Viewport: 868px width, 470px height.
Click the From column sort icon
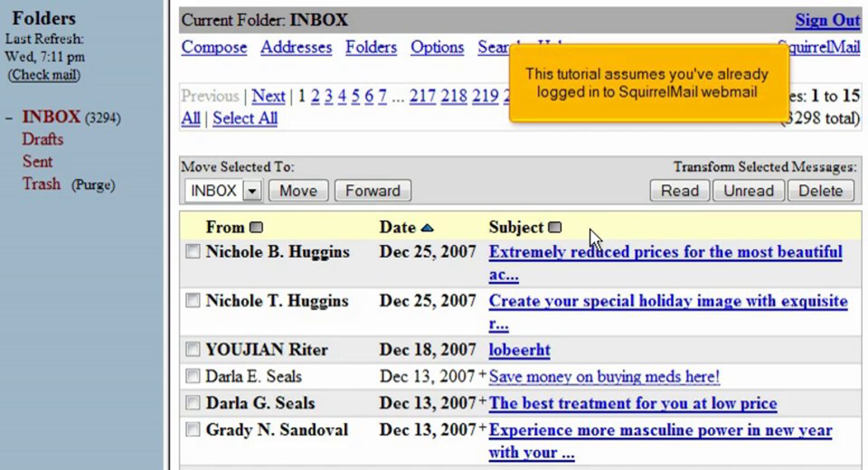[x=256, y=227]
